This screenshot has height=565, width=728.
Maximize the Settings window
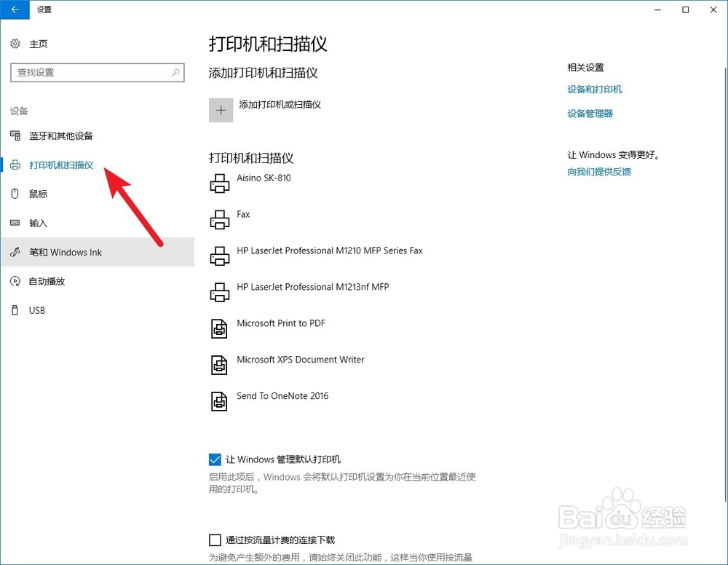point(685,9)
